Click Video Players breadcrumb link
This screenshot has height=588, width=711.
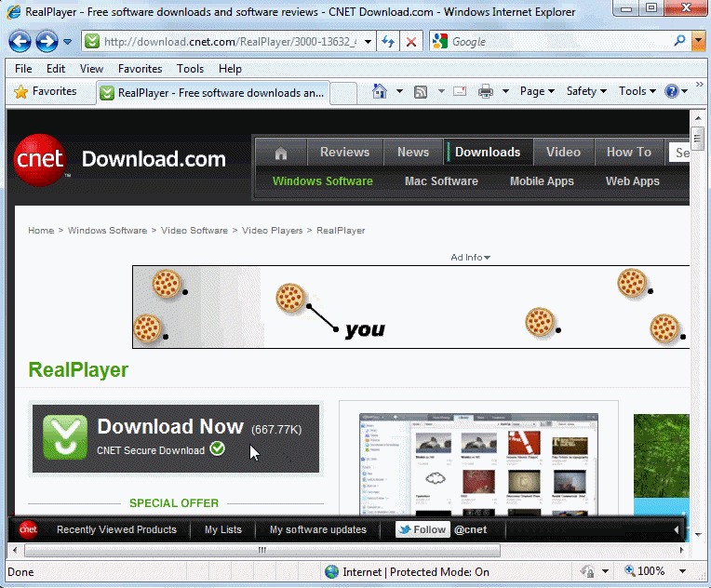tap(272, 231)
